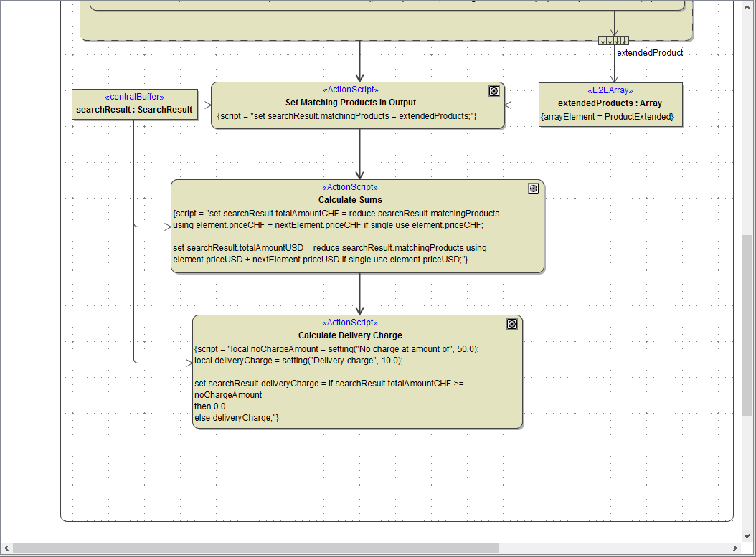Click the gear icon on Calculate Delivery Charge action
This screenshot has width=756, height=557.
512,323
